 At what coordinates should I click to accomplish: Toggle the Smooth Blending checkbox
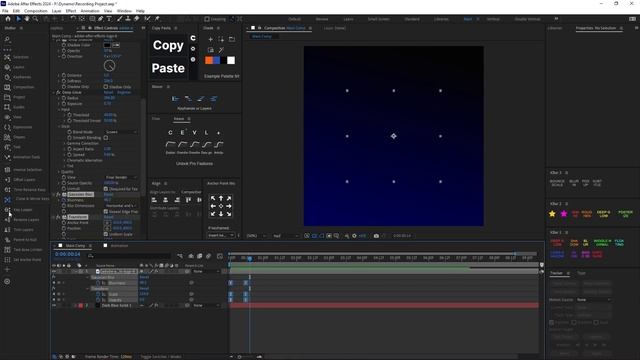click(x=106, y=138)
